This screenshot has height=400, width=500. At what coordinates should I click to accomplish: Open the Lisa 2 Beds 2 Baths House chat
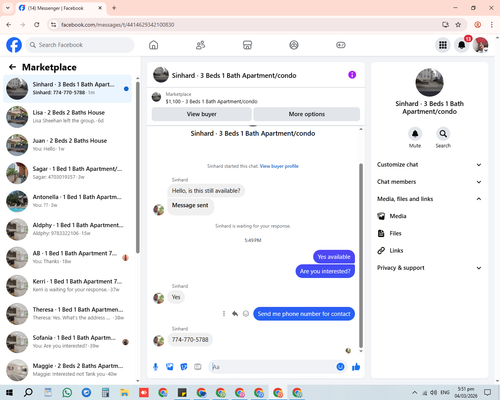point(67,117)
